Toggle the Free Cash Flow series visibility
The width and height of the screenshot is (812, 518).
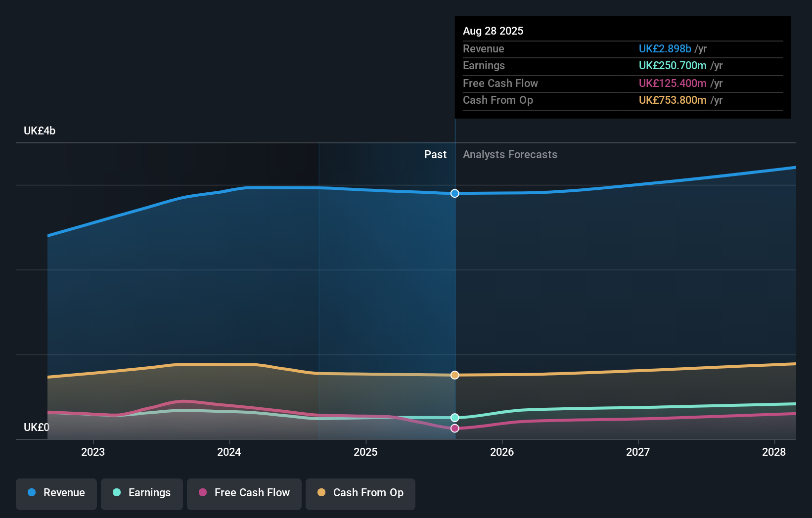point(244,493)
